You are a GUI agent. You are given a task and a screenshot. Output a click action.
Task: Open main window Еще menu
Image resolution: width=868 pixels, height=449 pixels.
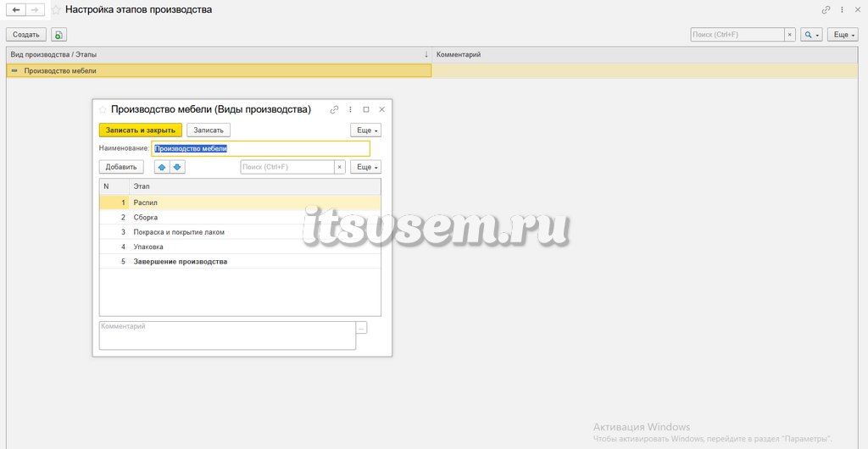coord(843,34)
